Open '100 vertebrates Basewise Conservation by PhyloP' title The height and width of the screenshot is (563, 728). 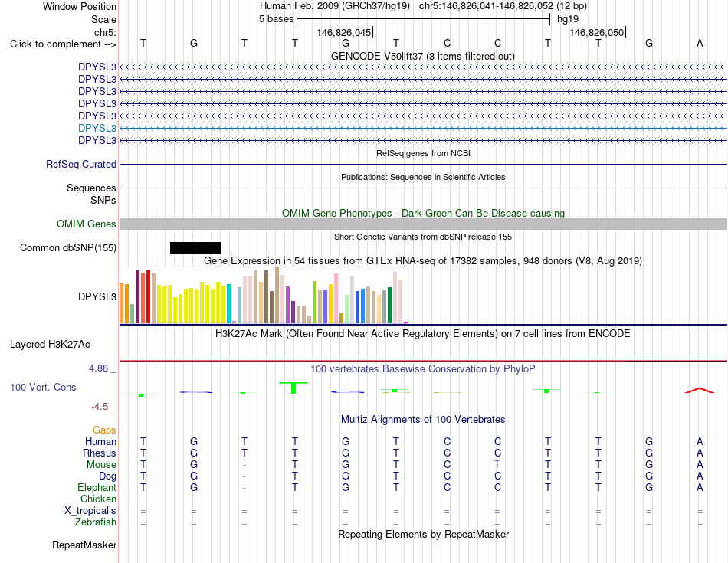coord(423,369)
